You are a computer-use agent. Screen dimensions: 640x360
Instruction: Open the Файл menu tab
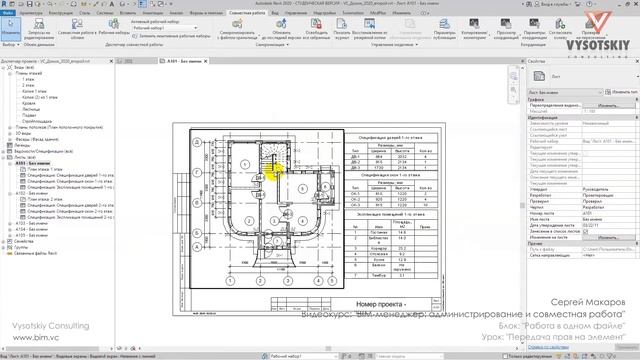7,13
